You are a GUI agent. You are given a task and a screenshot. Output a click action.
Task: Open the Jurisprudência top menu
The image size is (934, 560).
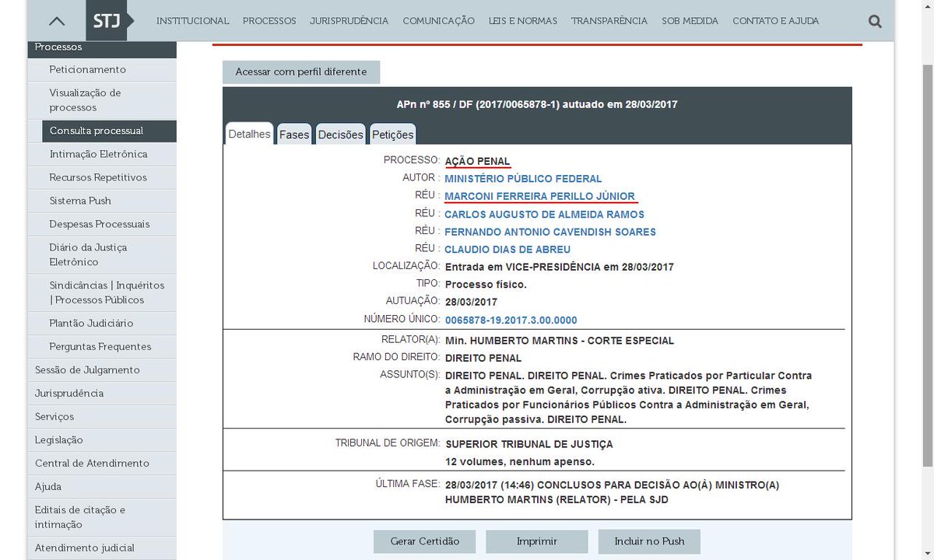(349, 21)
